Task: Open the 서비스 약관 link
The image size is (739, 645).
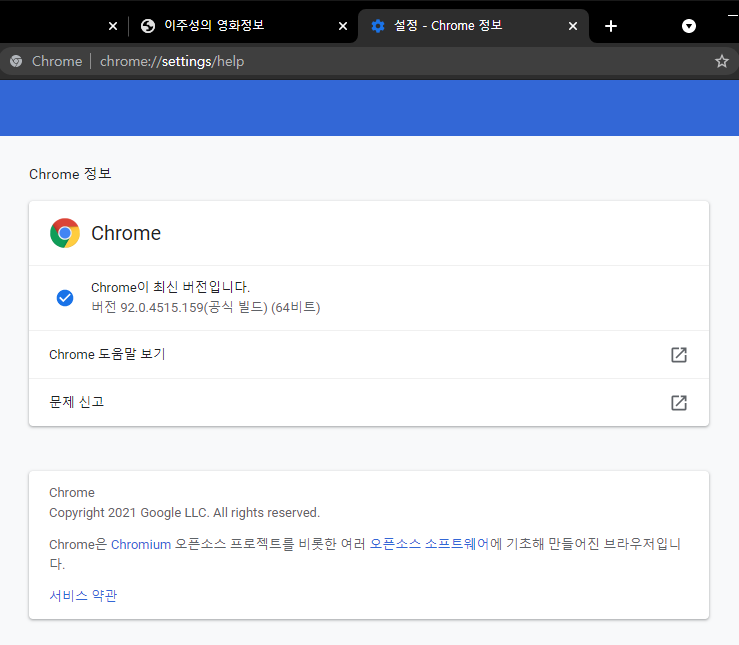Action: coord(83,596)
